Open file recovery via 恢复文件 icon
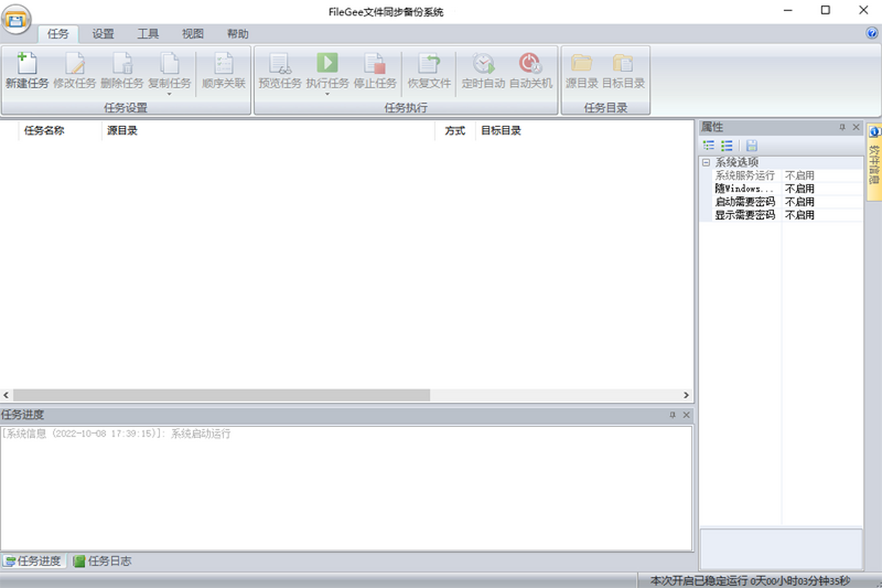The image size is (882, 588). [x=429, y=70]
